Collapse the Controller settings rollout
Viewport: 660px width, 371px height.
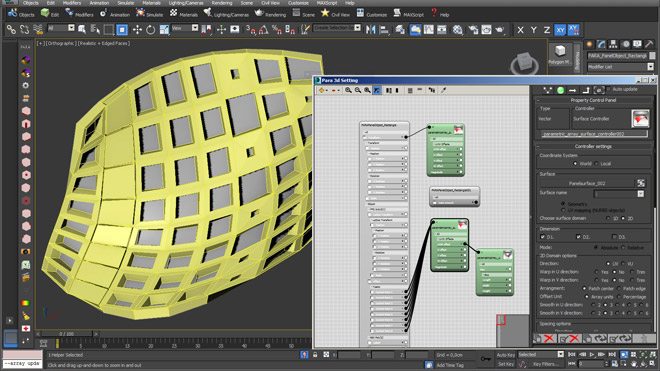click(593, 147)
